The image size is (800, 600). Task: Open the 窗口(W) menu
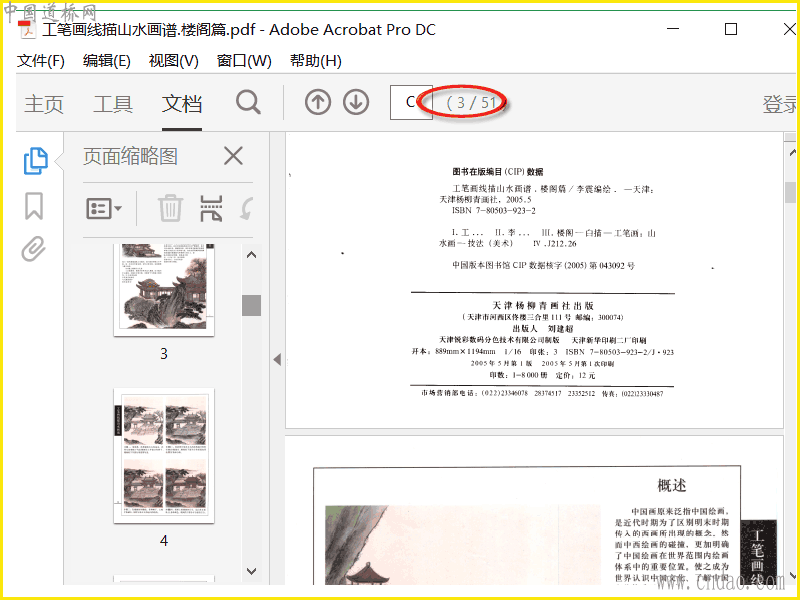[244, 61]
